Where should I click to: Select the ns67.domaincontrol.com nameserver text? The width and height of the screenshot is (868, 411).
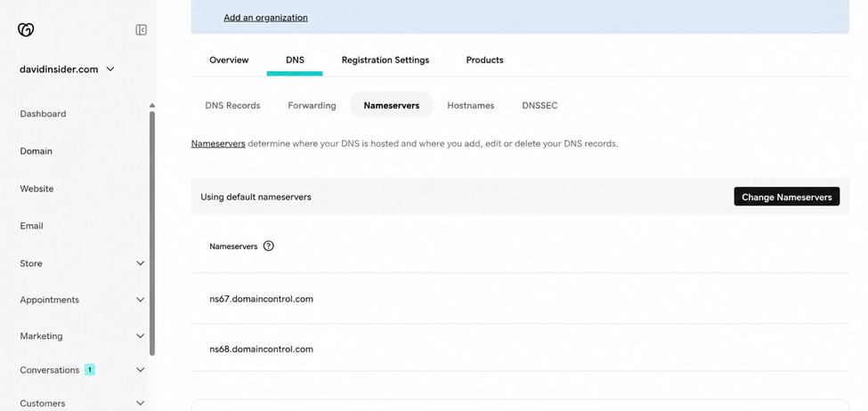coord(261,299)
